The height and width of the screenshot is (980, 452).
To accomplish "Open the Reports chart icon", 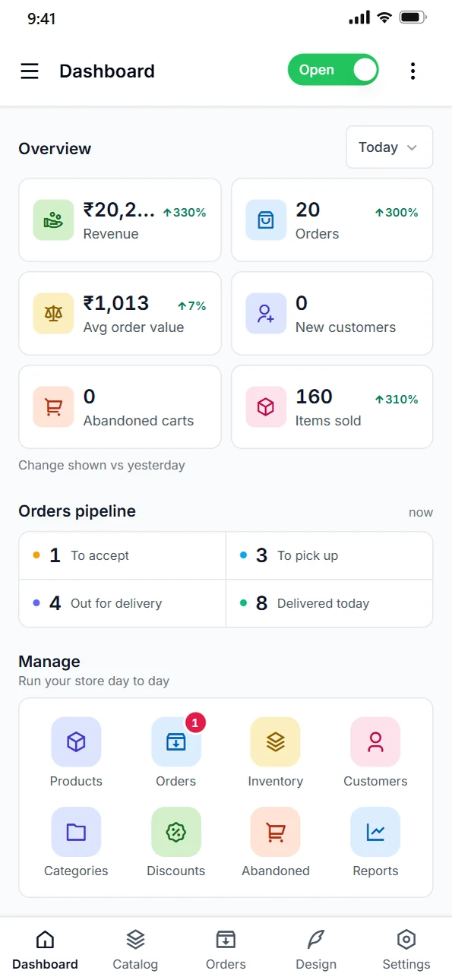I will click(x=375, y=832).
